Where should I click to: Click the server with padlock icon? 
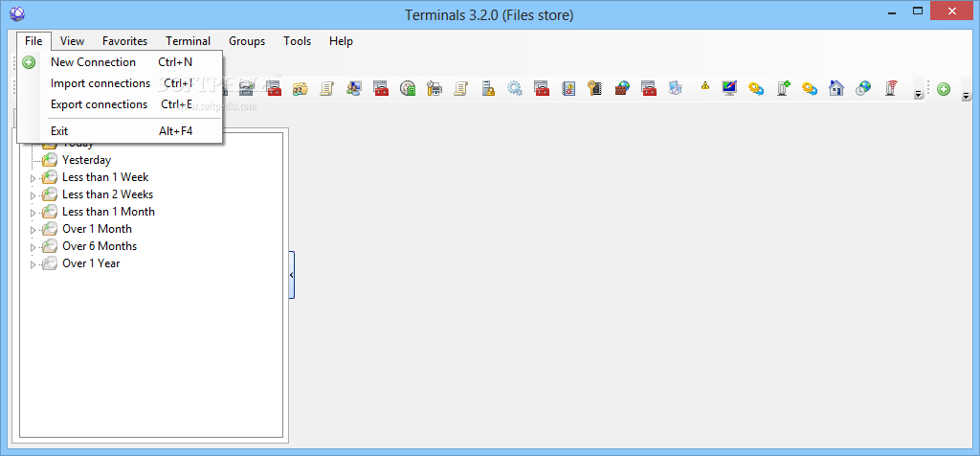tap(488, 88)
